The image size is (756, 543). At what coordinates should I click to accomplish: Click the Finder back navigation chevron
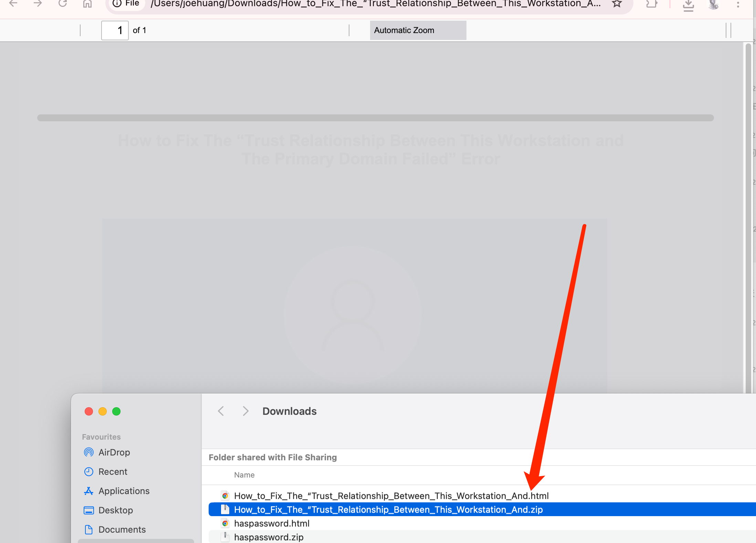click(221, 411)
